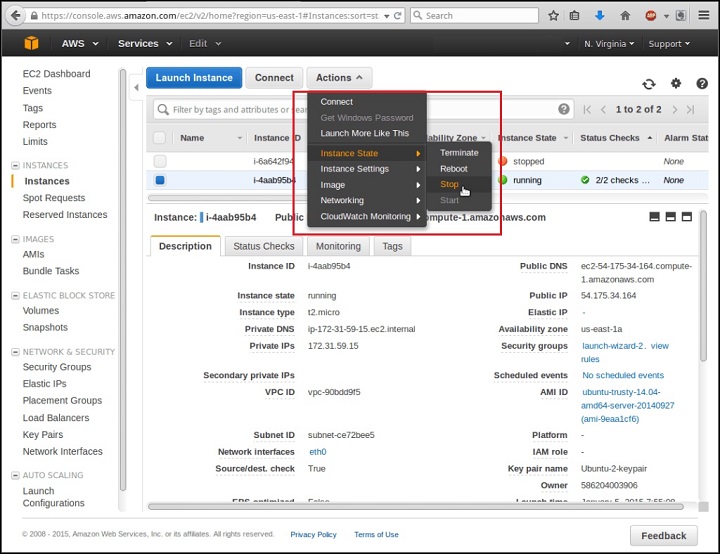Go to previous page of instances
720x554 pixels.
point(603,109)
